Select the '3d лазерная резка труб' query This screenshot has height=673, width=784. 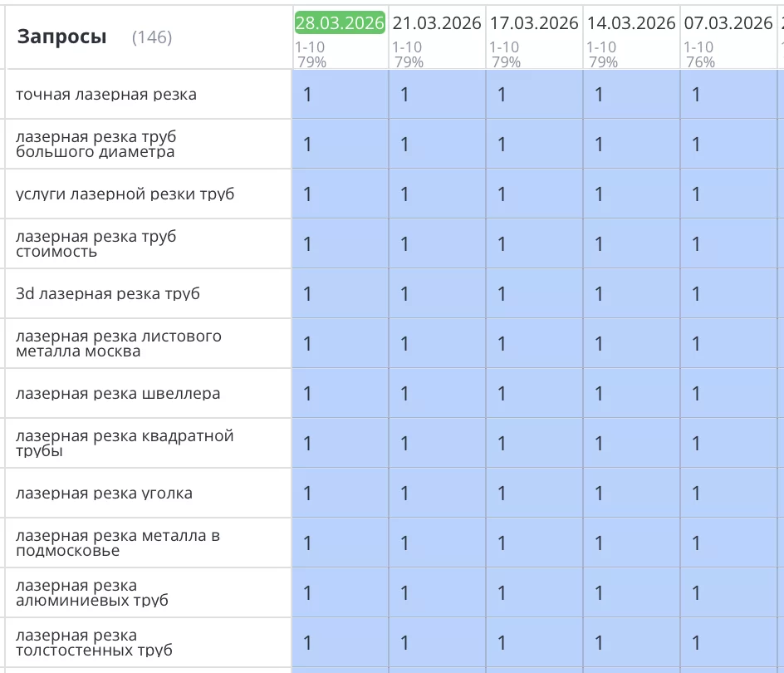pos(108,294)
